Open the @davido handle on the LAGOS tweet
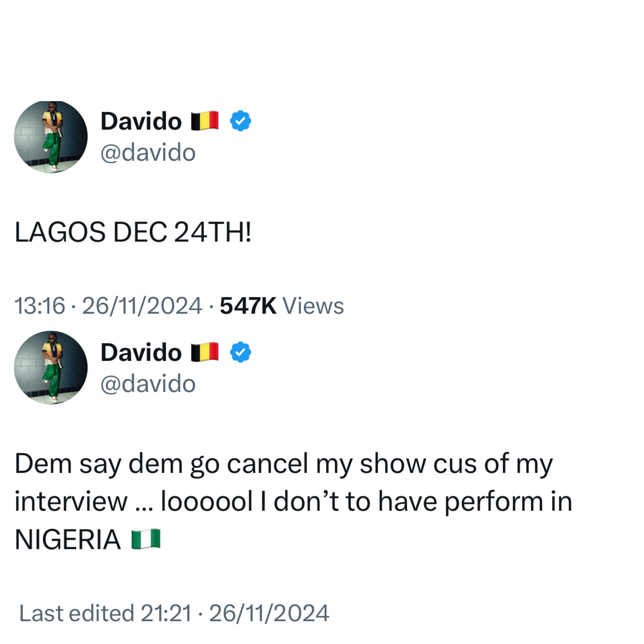The height and width of the screenshot is (644, 644). (x=148, y=153)
